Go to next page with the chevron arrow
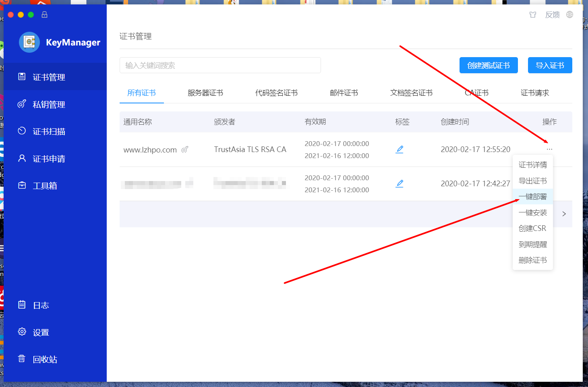Screen dimensions: 588x387 pyautogui.click(x=564, y=214)
